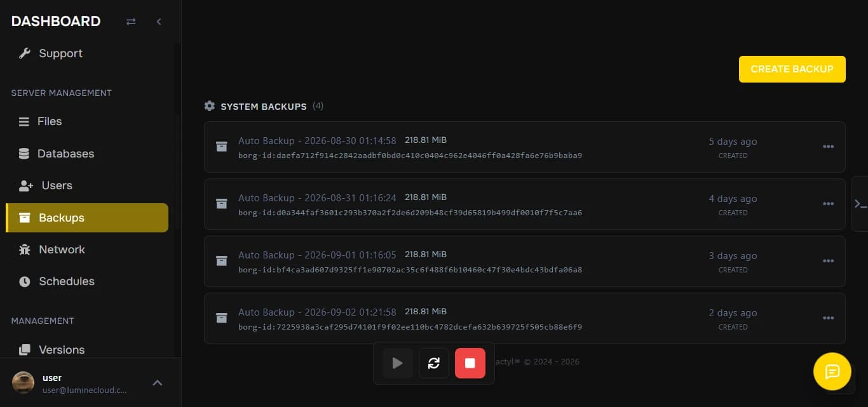Image resolution: width=868 pixels, height=407 pixels.
Task: Click the System Backups gear icon
Action: (210, 106)
